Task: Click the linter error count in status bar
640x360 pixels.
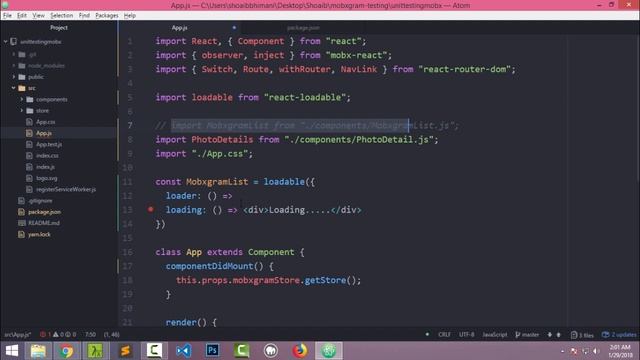Action: click(x=45, y=335)
